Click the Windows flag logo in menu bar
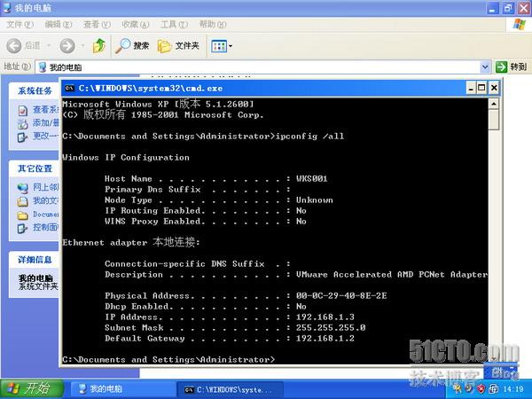532x399 pixels. pos(519,25)
